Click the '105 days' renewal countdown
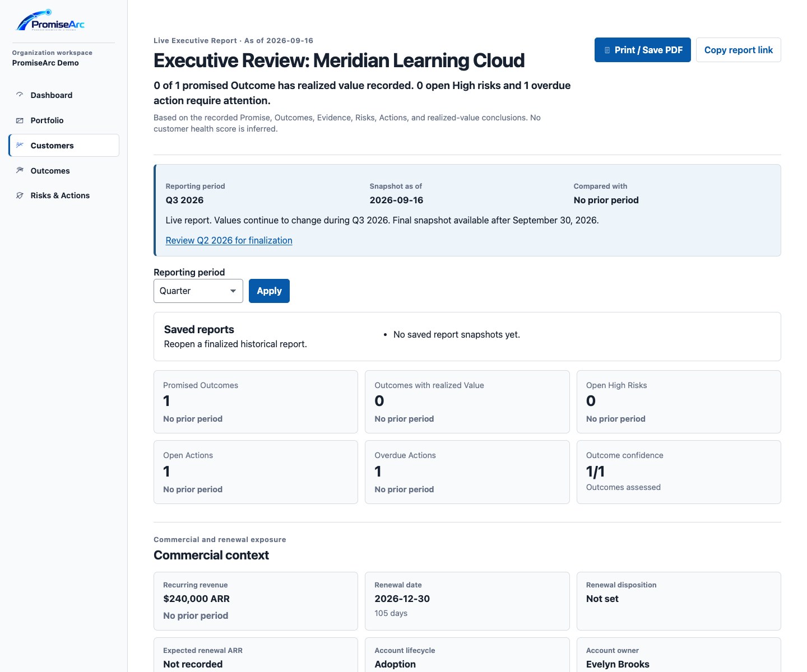The width and height of the screenshot is (807, 672). [x=391, y=613]
